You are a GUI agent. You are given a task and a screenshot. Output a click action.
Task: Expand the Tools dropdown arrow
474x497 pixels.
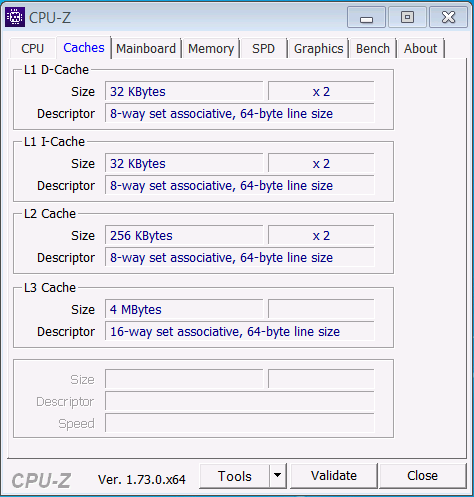point(278,476)
